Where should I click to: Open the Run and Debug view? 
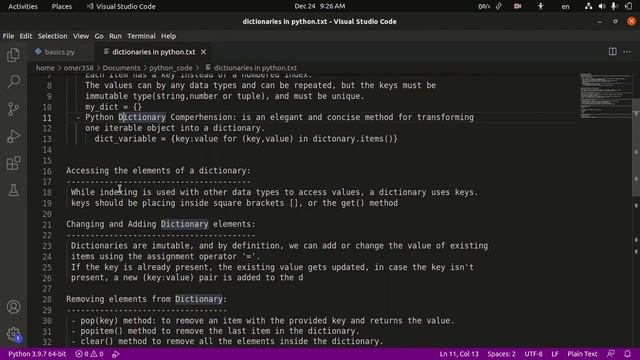[13, 136]
